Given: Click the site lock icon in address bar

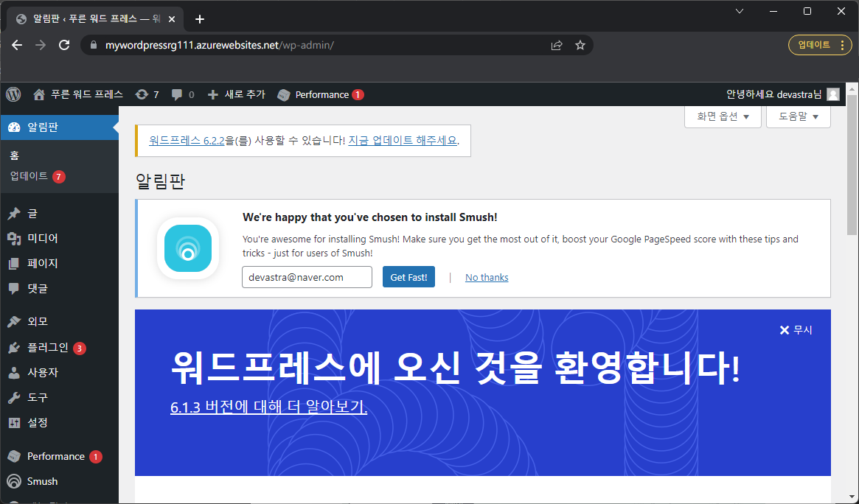Looking at the screenshot, I should coord(93,45).
